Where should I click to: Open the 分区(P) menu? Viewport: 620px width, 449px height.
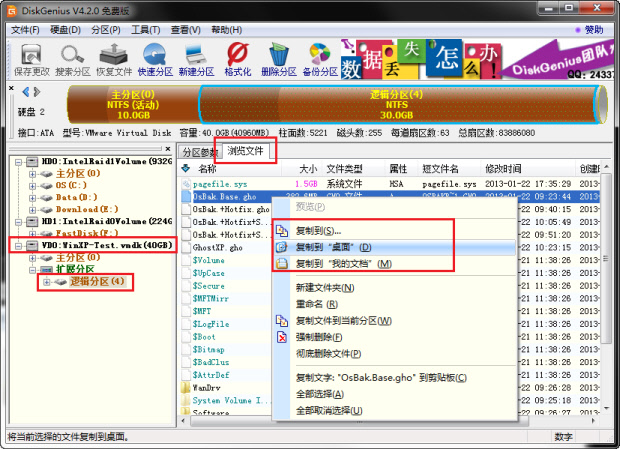coord(106,30)
